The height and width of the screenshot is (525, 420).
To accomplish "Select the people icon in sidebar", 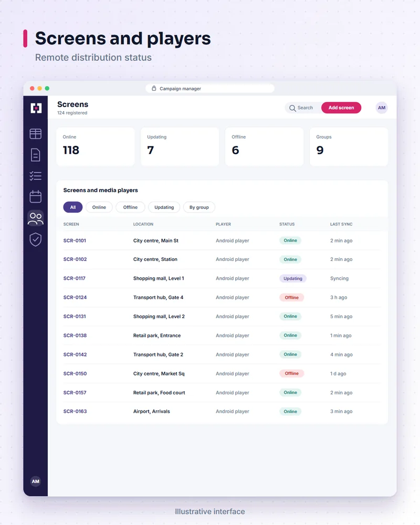I will [36, 218].
